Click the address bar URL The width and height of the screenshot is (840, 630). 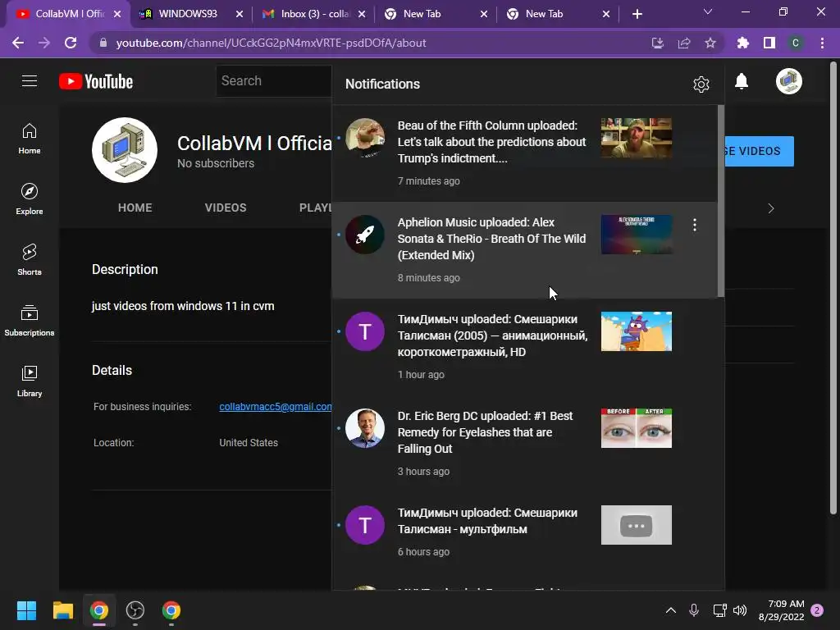(x=271, y=43)
